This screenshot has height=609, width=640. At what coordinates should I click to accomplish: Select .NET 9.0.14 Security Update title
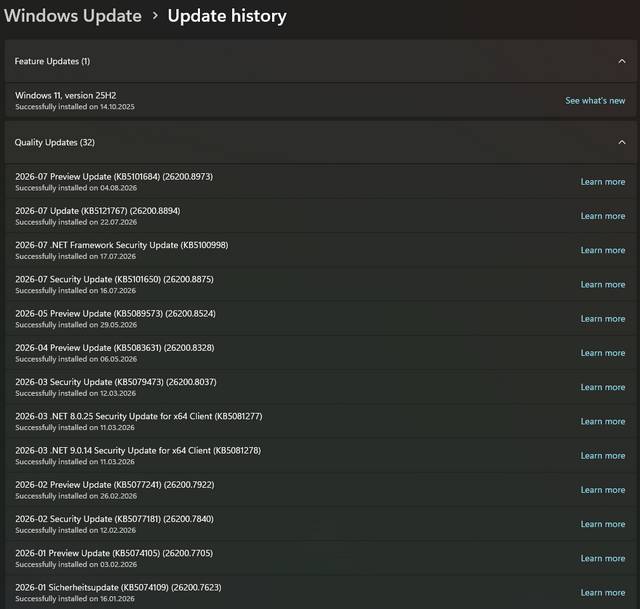pos(138,451)
